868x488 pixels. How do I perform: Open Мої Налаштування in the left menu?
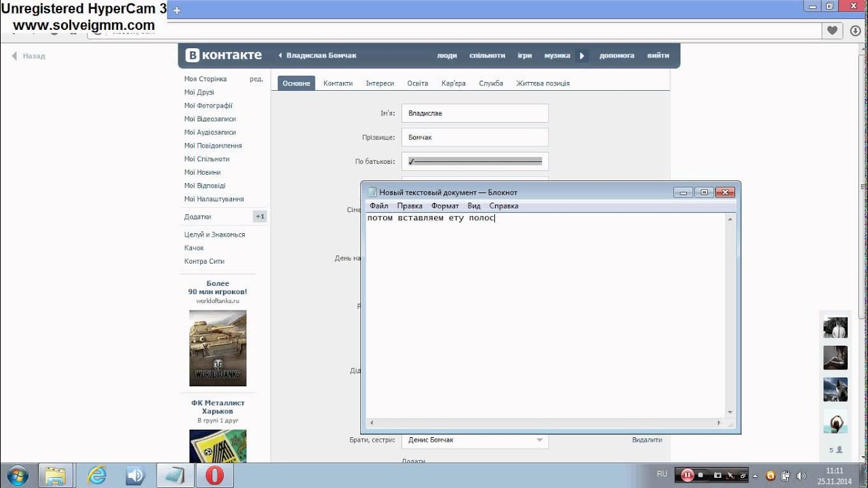(214, 199)
